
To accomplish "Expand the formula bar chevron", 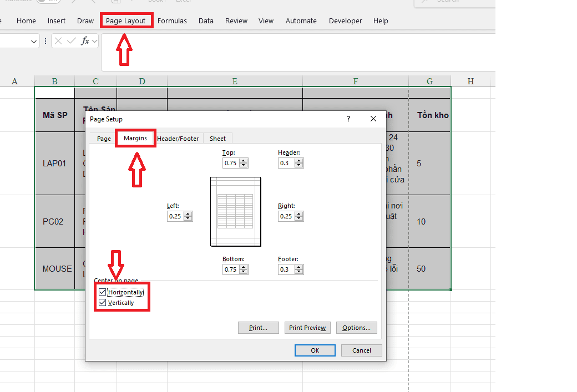I will 94,41.
